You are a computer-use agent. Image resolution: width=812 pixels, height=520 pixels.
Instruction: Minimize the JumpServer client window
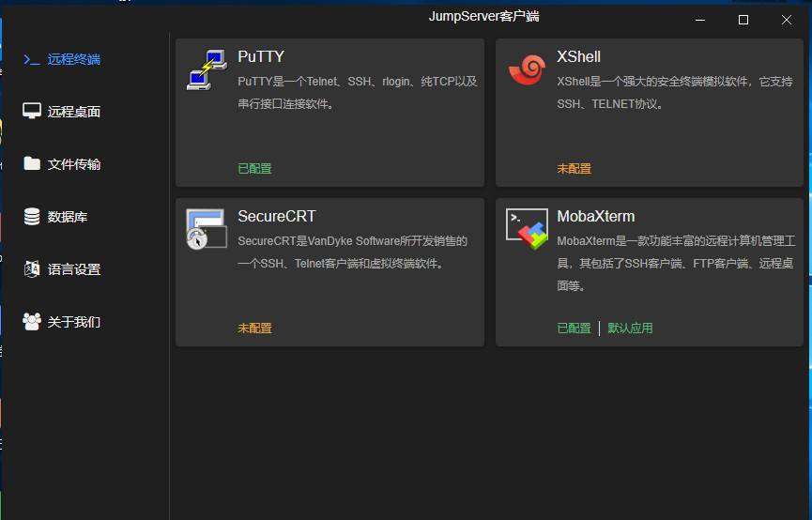pyautogui.click(x=700, y=20)
